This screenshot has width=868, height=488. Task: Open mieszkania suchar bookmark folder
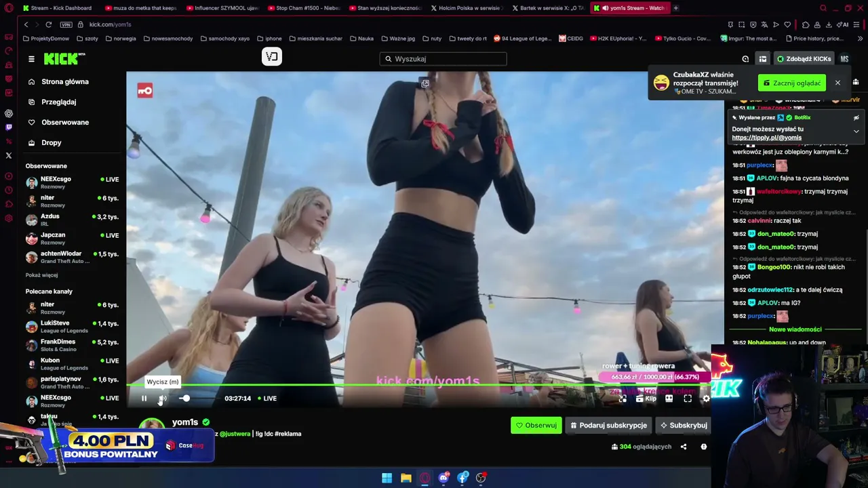pyautogui.click(x=315, y=39)
